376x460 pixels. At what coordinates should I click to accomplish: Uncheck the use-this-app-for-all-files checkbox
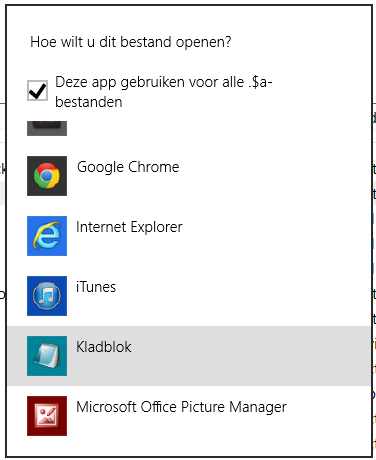tap(37, 90)
